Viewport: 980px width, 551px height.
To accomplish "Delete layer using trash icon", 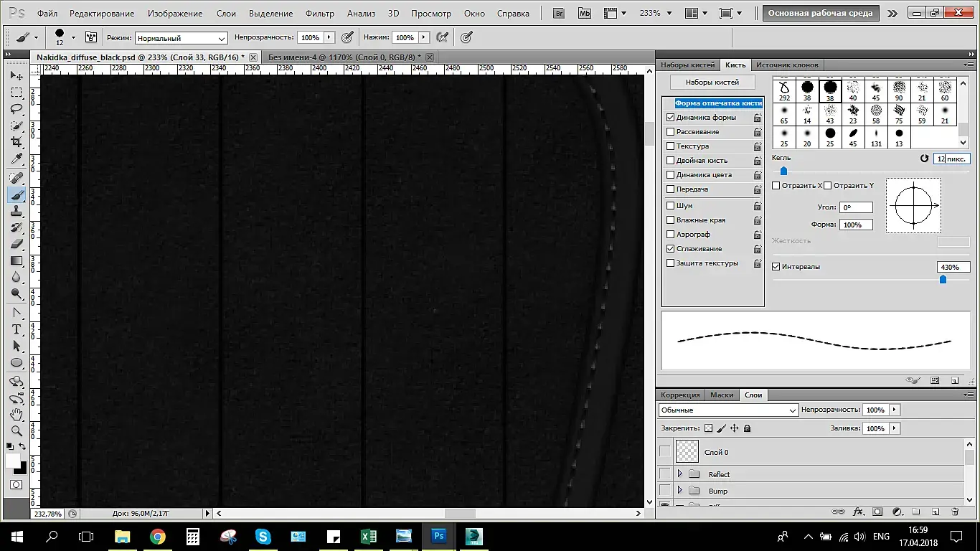I will (955, 512).
